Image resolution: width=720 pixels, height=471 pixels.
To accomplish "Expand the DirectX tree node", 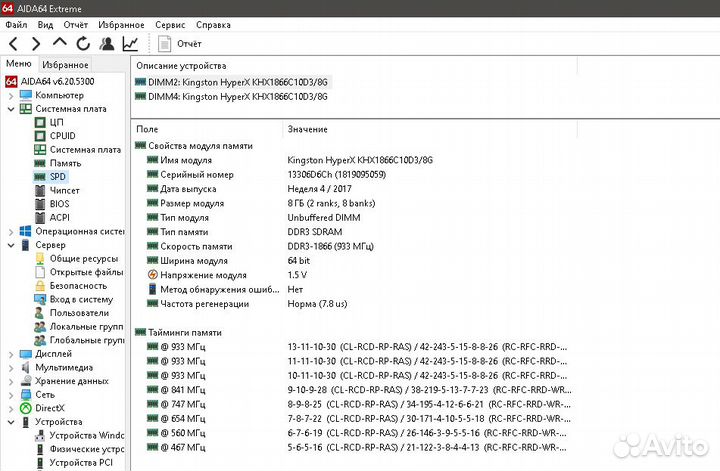I will click(x=11, y=409).
